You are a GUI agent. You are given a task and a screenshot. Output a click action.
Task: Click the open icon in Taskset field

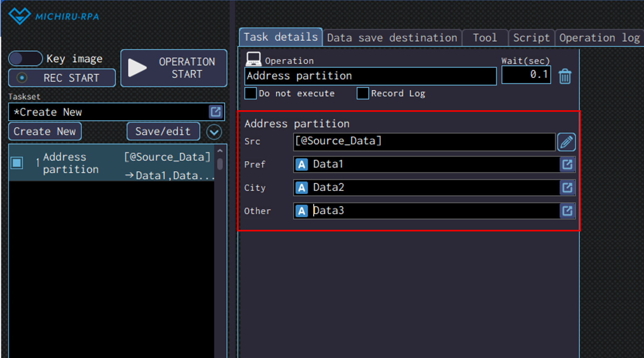(215, 112)
